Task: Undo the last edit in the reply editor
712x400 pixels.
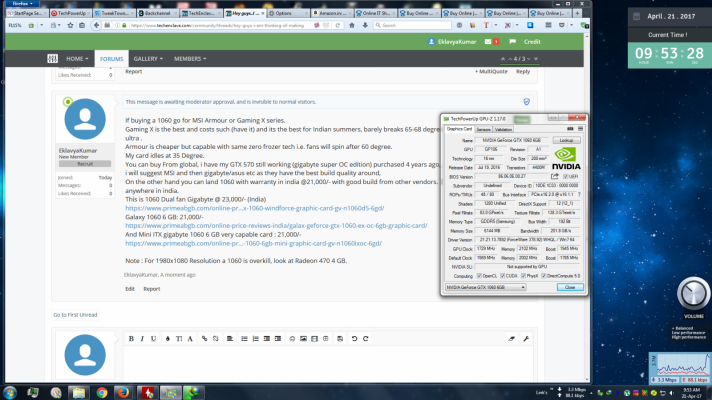Action: click(354, 338)
